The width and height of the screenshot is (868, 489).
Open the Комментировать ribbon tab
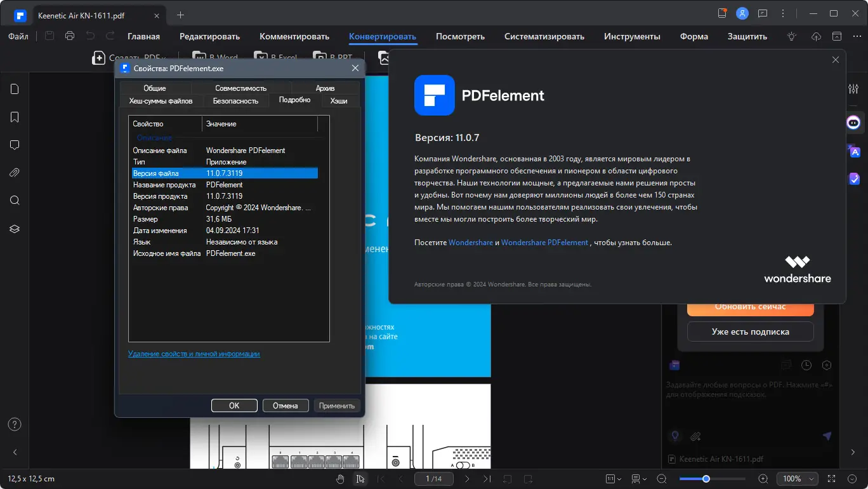tap(294, 36)
